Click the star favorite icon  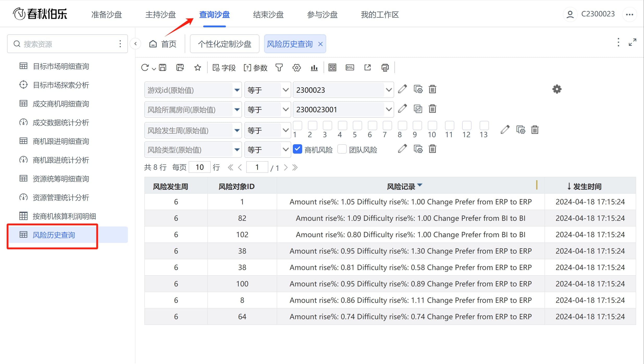(198, 68)
